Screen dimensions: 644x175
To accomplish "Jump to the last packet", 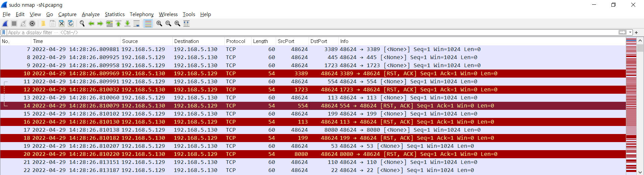I will click(x=127, y=24).
